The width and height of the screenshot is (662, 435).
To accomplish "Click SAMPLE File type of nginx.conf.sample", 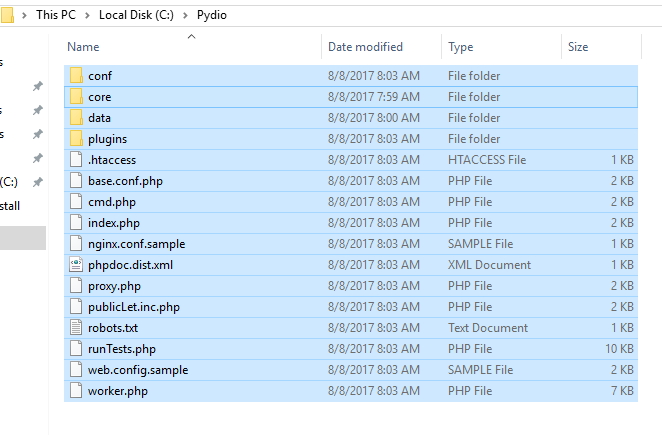I will [480, 244].
